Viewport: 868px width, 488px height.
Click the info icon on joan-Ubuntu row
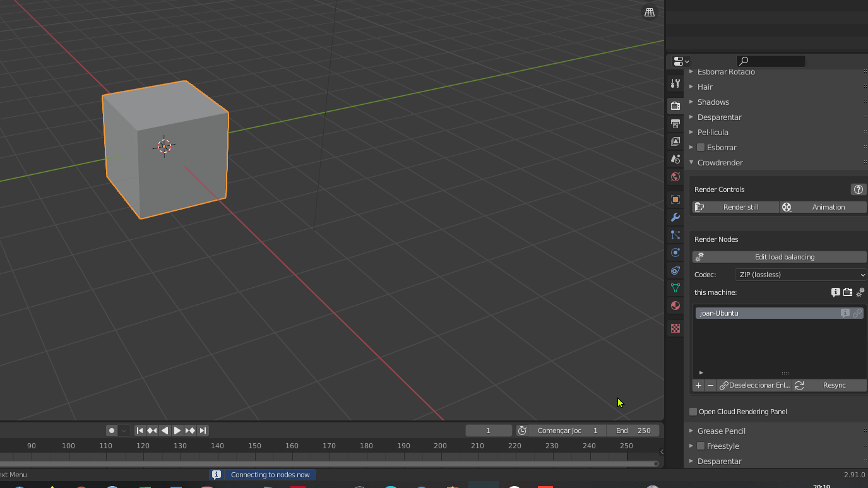point(845,313)
